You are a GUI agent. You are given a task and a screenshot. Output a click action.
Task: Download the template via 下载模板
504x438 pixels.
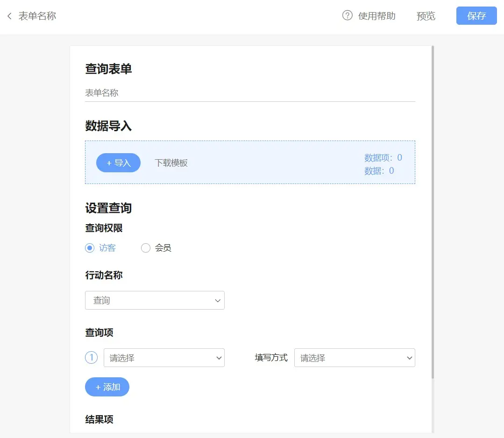coord(171,163)
